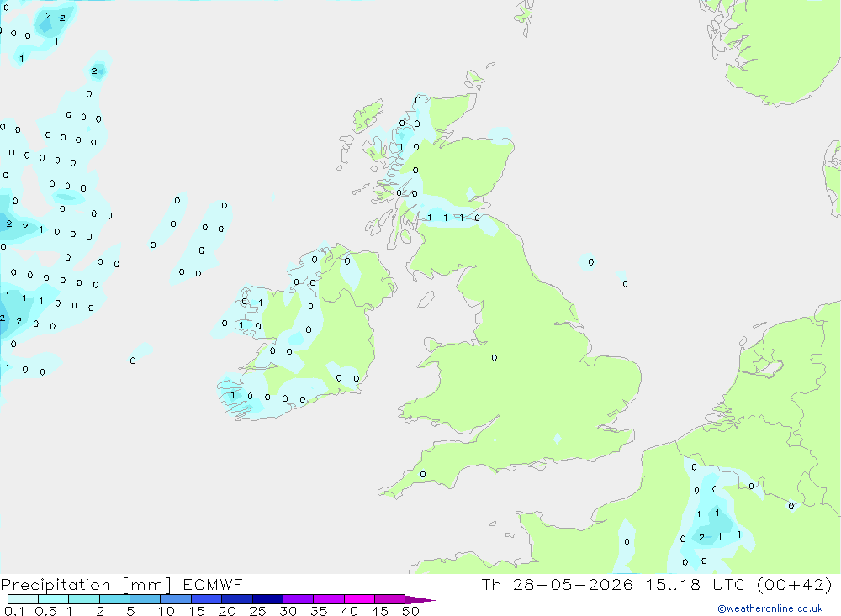Image resolution: width=841 pixels, height=616 pixels.
Task: Click the above-50 mm legend arrow tip
Action: [421, 600]
